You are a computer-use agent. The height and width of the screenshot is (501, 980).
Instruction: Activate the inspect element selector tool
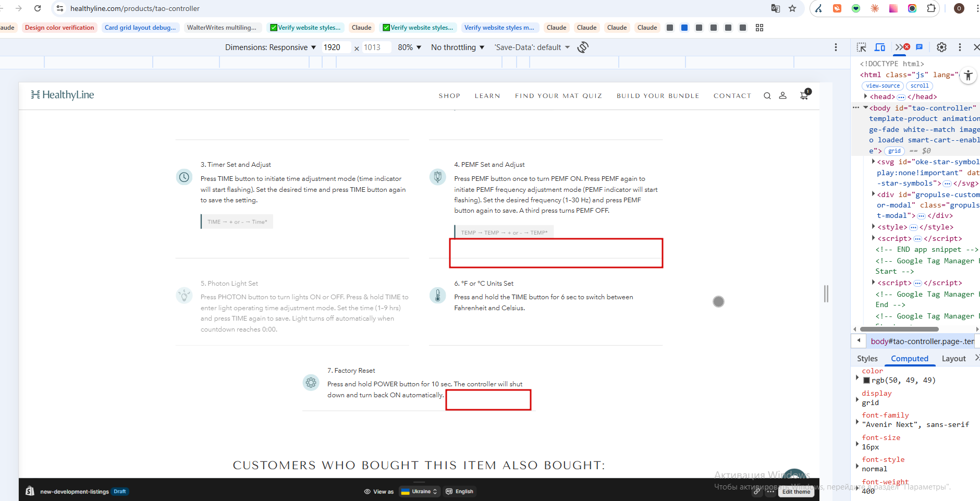tap(862, 47)
